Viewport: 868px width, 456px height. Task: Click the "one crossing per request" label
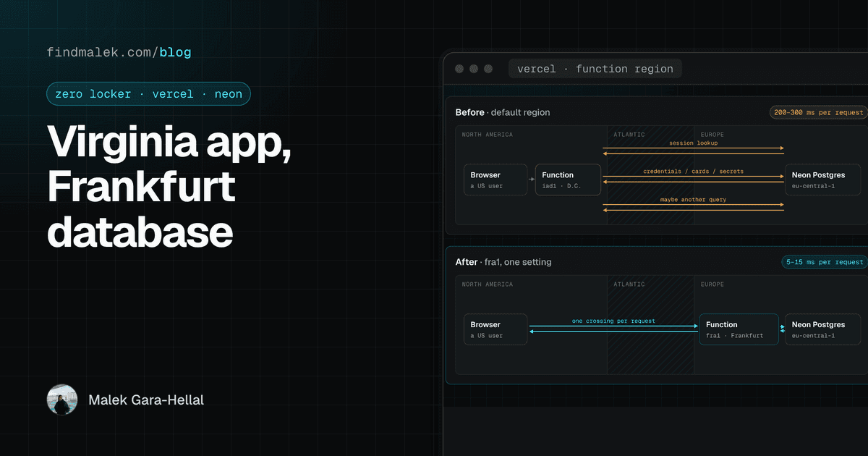(x=613, y=321)
